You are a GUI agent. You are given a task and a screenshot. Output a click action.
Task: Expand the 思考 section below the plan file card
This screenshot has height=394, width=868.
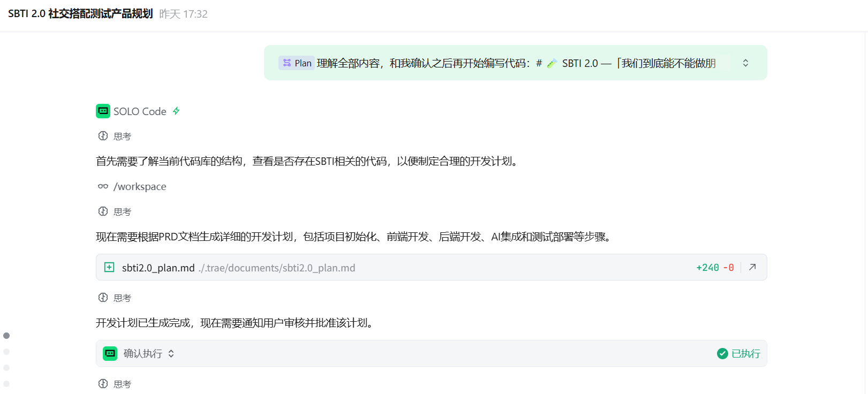(x=115, y=298)
